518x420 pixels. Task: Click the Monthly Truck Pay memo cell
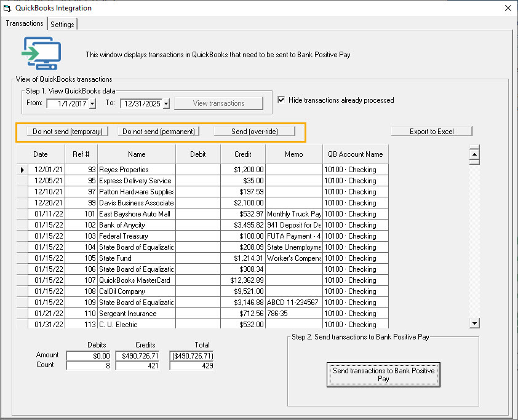coord(293,214)
